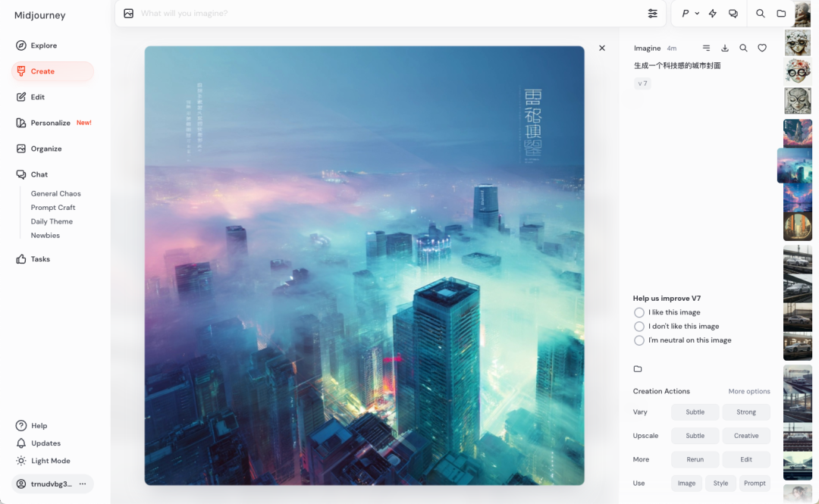Click Upscale Subtle button
This screenshot has height=504, width=819.
point(695,436)
